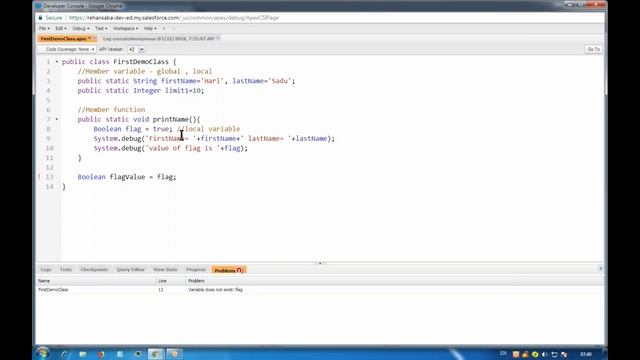Open the Logs panel tab
Image resolution: width=640 pixels, height=360 pixels.
[46, 270]
